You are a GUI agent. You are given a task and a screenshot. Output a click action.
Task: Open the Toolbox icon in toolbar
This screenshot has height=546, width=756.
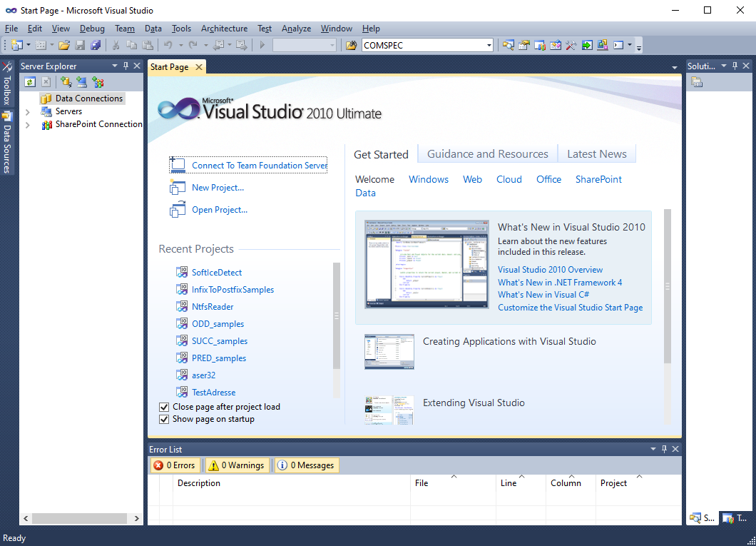pyautogui.click(x=571, y=45)
